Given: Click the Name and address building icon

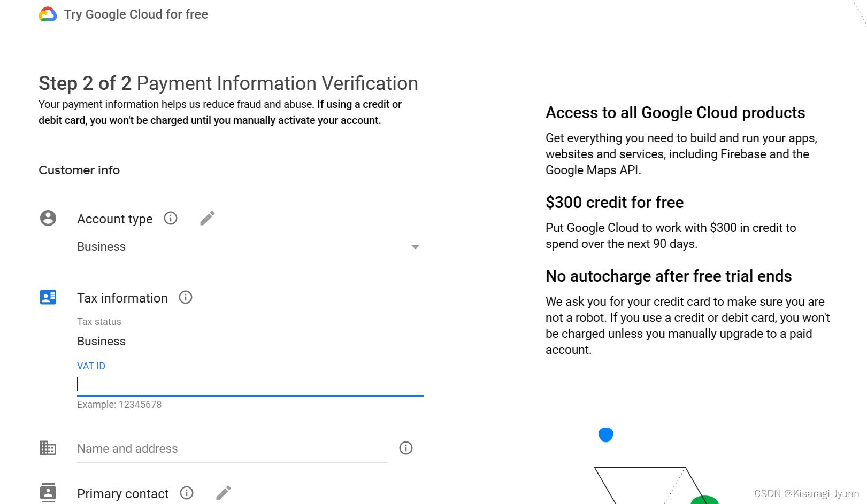Looking at the screenshot, I should click(x=48, y=448).
